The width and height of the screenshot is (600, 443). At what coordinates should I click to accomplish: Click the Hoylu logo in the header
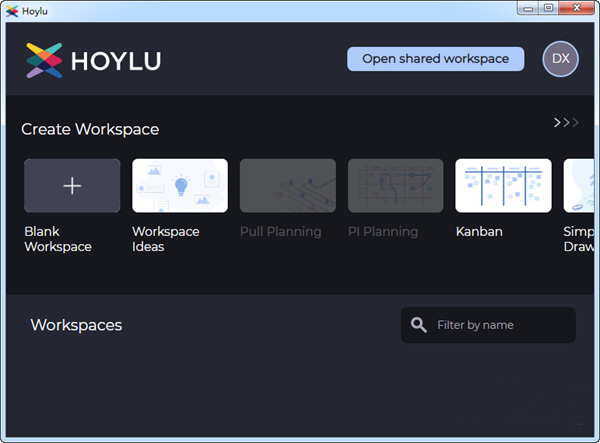point(93,60)
